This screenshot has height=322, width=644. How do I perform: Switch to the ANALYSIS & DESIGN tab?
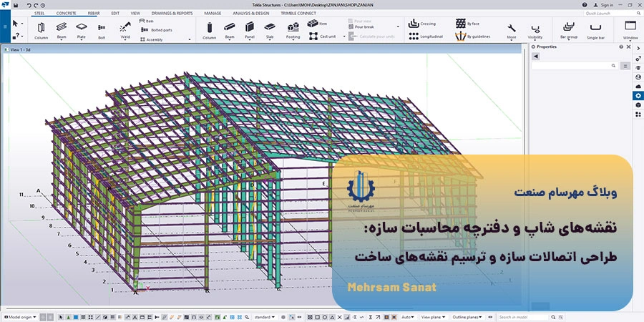click(251, 13)
